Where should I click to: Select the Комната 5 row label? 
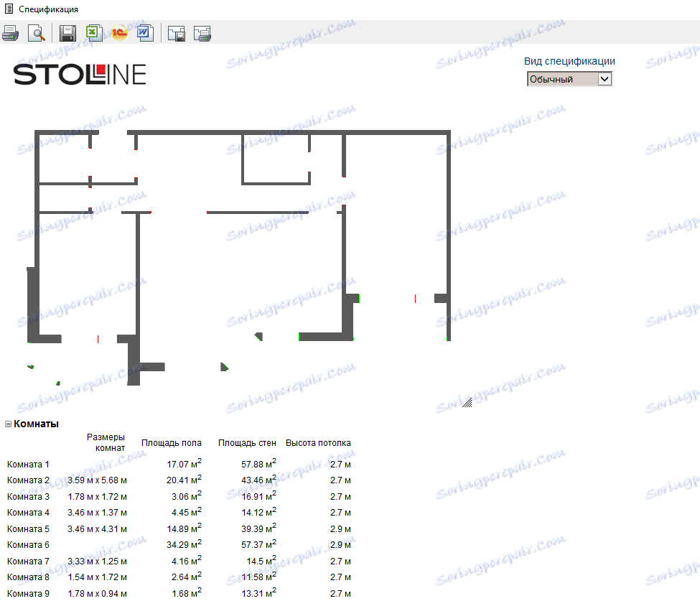pos(28,528)
